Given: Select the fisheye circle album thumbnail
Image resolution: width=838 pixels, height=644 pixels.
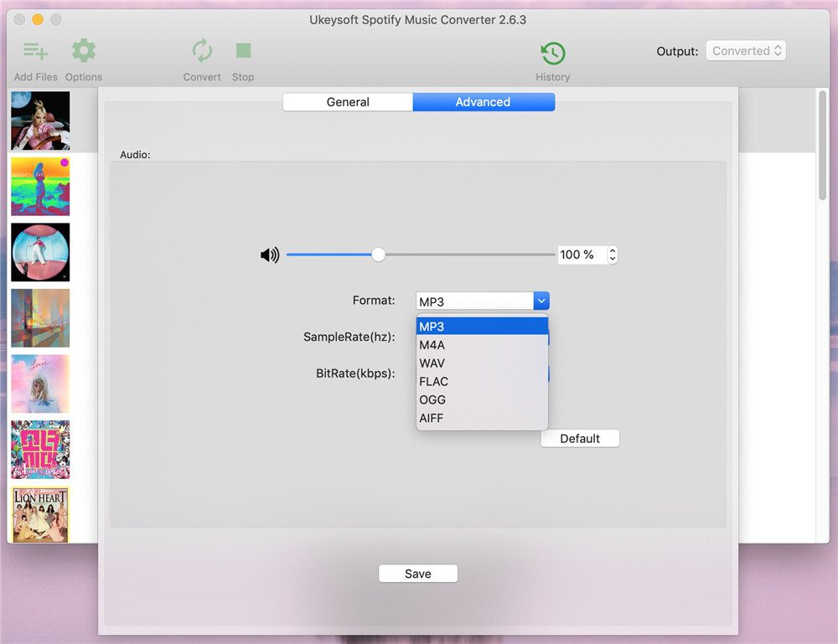Looking at the screenshot, I should (x=40, y=252).
